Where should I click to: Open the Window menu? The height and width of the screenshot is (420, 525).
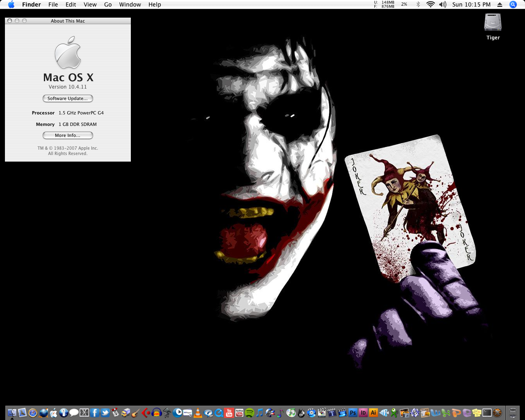coord(130,5)
